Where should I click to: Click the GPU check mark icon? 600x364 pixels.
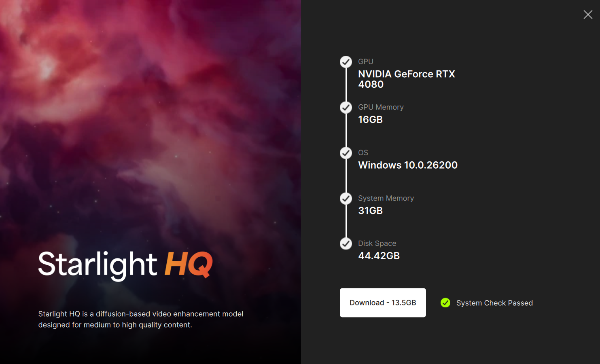click(x=346, y=62)
